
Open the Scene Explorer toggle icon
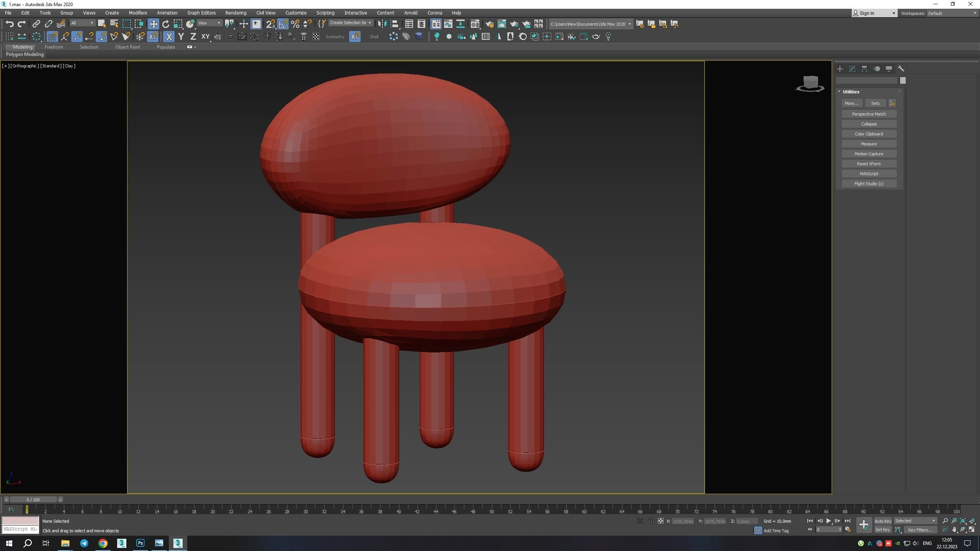409,24
